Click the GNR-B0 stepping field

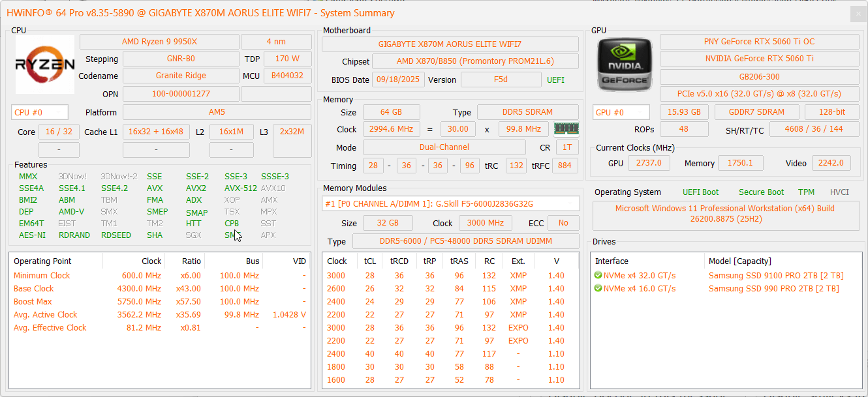181,58
